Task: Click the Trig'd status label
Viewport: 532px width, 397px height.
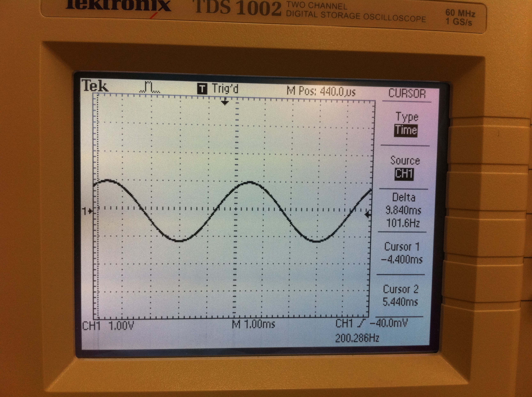Action: [x=225, y=89]
